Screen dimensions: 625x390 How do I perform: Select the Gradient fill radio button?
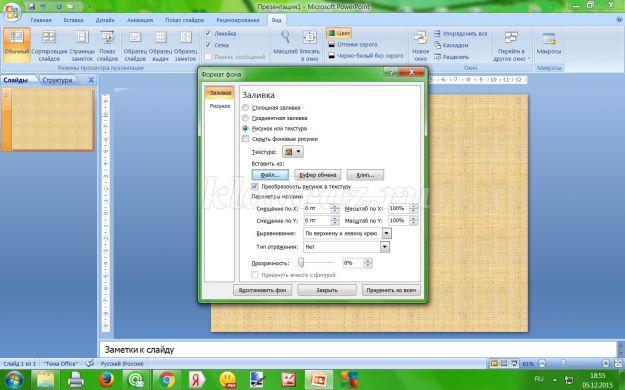pos(245,118)
